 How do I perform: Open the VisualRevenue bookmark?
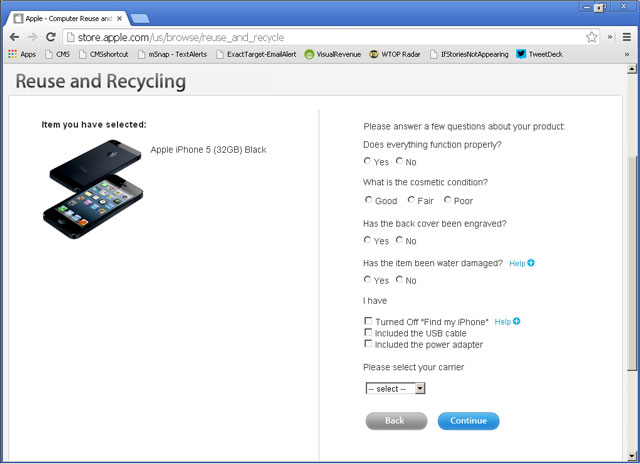pyautogui.click(x=333, y=54)
